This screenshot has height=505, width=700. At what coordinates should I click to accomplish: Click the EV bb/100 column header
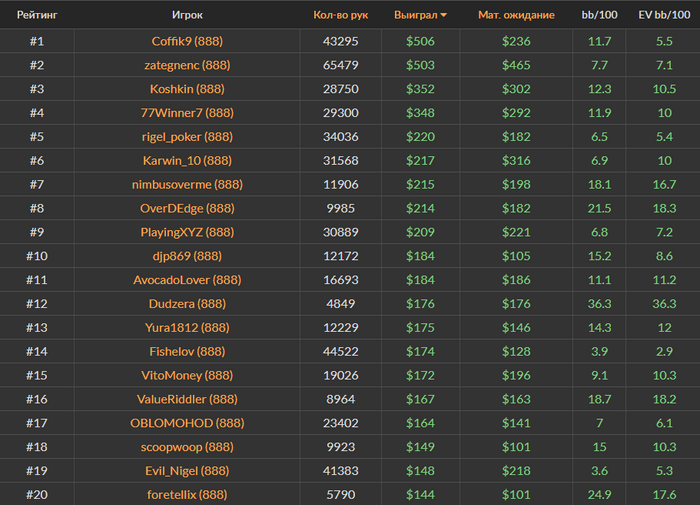663,15
